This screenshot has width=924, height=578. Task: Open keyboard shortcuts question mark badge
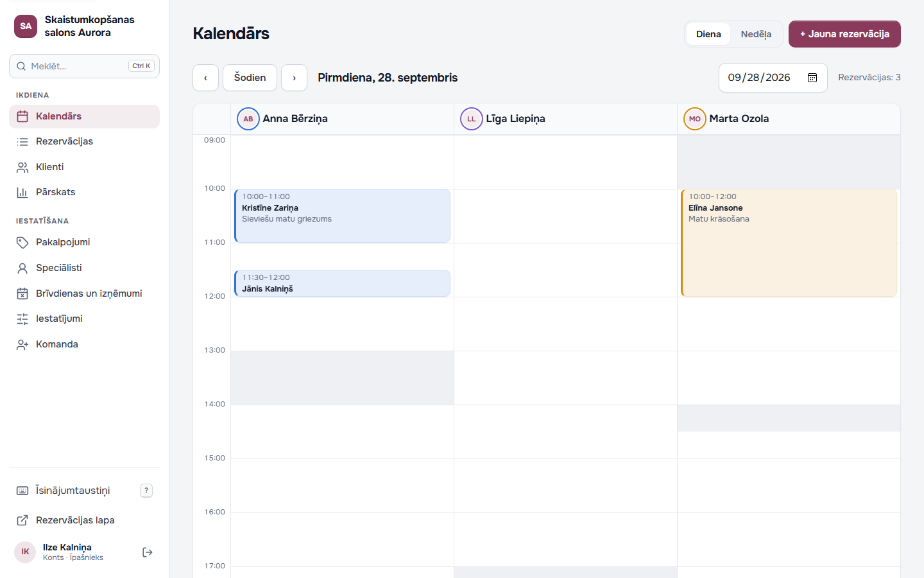[146, 491]
